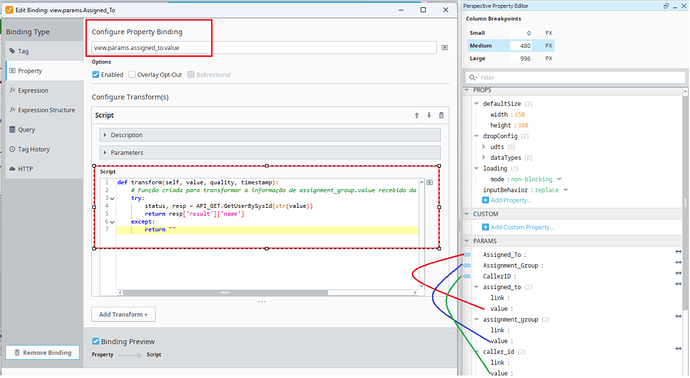The width and height of the screenshot is (690, 378).
Task: Choose Expression Structure binding type
Action: (44, 110)
